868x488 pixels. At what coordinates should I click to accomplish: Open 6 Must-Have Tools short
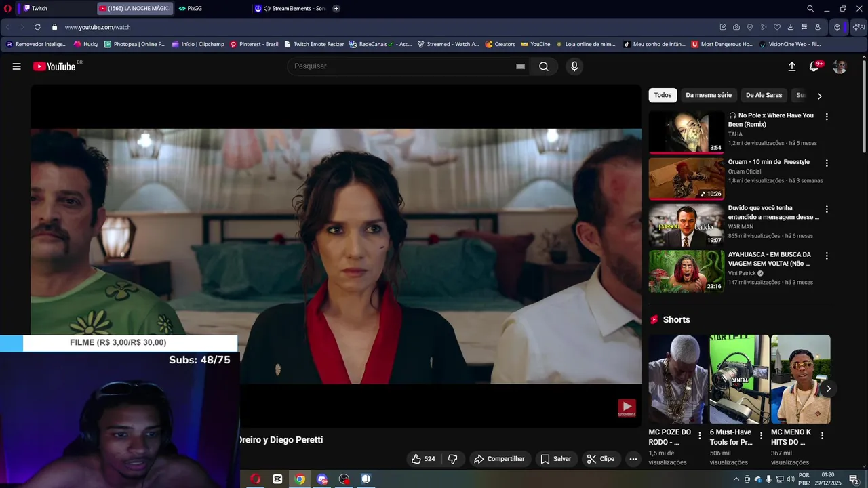pyautogui.click(x=739, y=379)
